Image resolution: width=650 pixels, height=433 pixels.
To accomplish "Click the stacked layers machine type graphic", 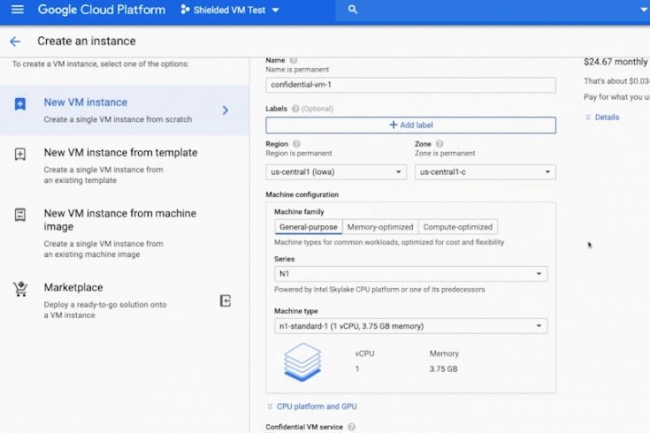I will [x=302, y=362].
